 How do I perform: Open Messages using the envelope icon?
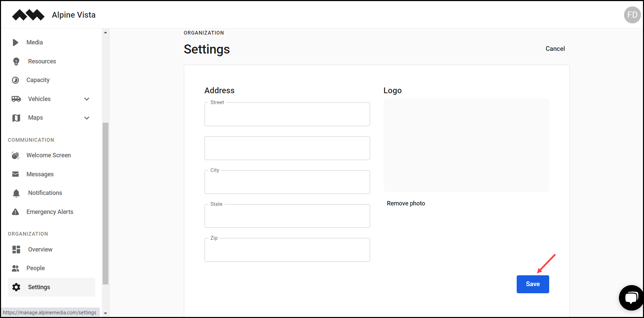pos(15,174)
